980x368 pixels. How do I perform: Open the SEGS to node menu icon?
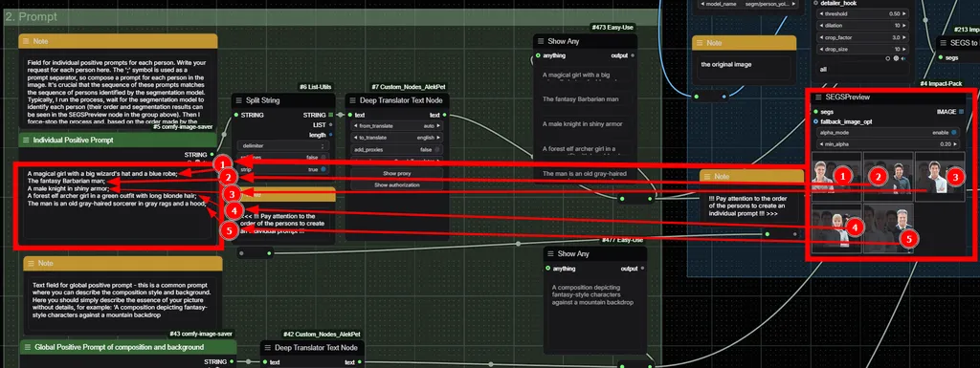(x=943, y=43)
